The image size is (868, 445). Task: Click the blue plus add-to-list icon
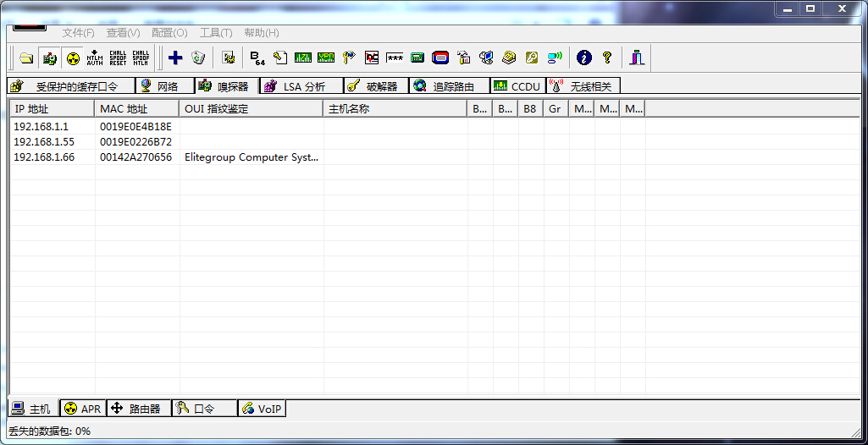[x=175, y=58]
